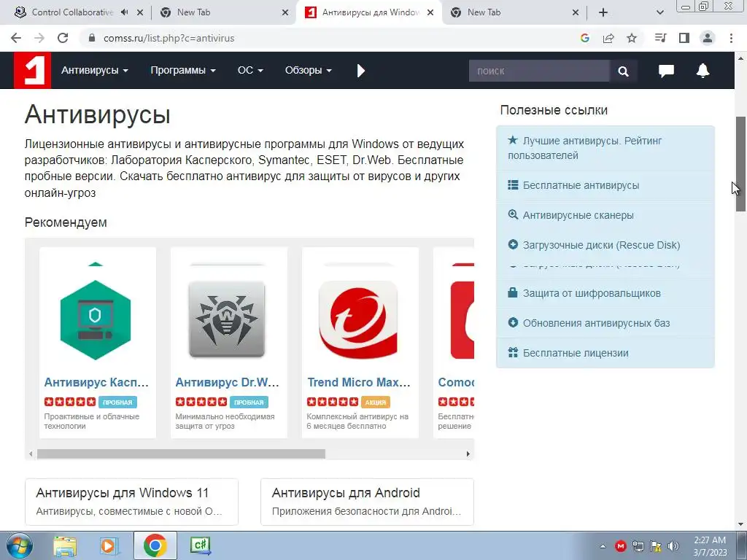Open the Chrome profile avatar
747x560 pixels.
click(708, 38)
